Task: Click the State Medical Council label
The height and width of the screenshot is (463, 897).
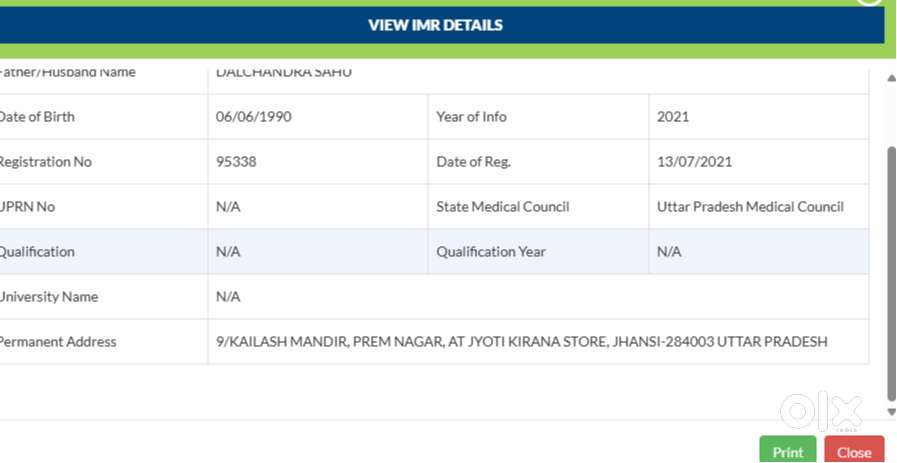Action: [502, 207]
